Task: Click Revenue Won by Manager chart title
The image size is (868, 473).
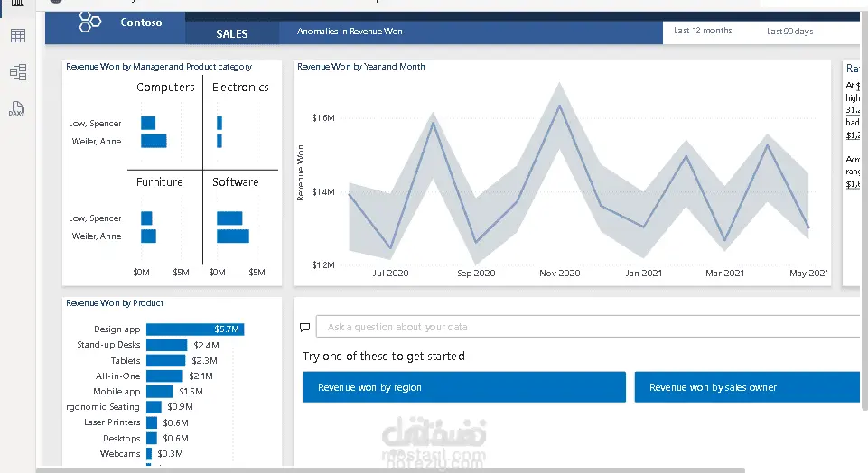Action: click(x=159, y=67)
